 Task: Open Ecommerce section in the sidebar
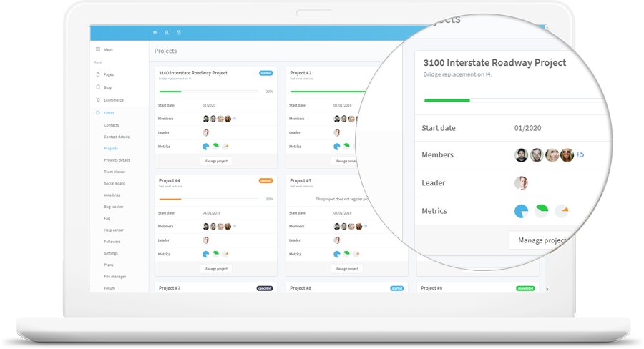click(114, 100)
